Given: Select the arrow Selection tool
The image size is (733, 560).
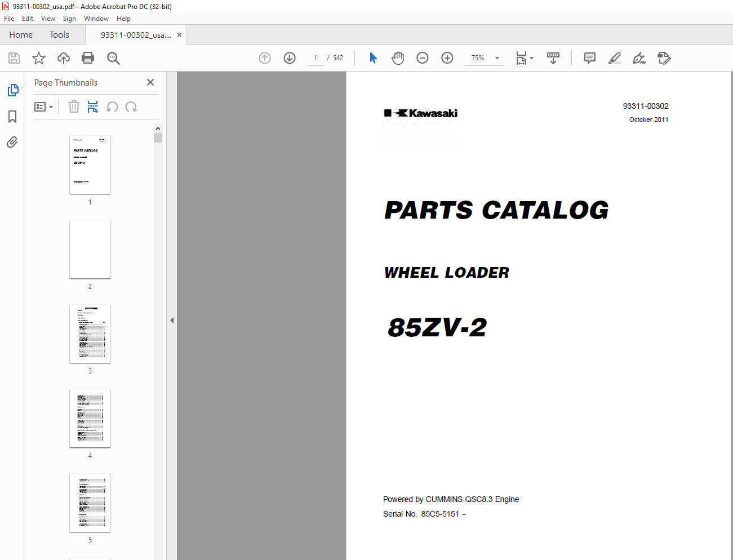Looking at the screenshot, I should (x=373, y=58).
